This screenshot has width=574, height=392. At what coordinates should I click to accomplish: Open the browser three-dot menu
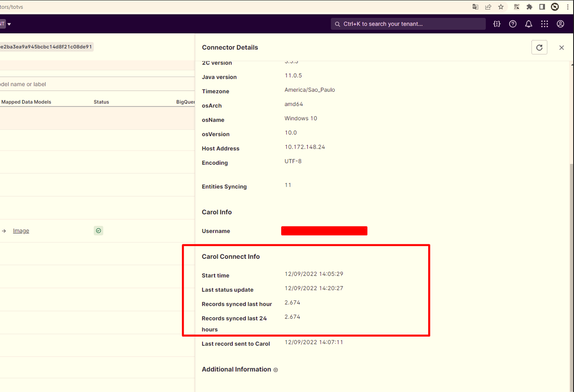[x=567, y=7]
